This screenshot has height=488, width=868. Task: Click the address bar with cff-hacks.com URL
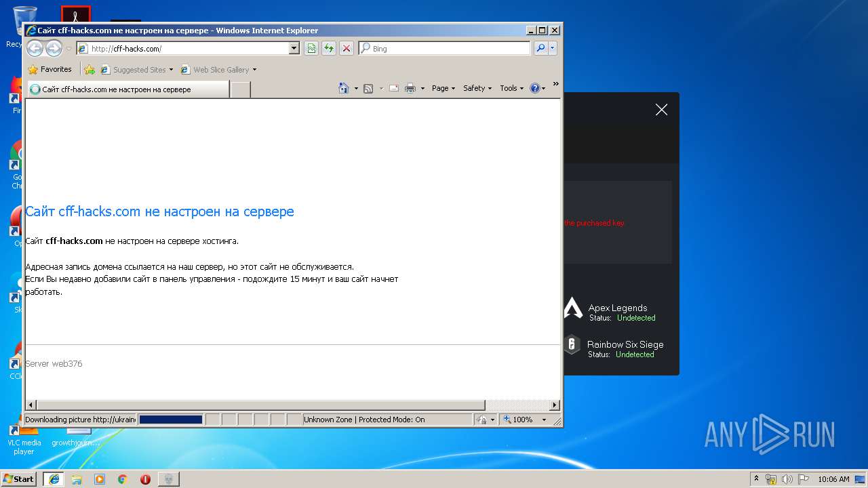click(x=182, y=48)
